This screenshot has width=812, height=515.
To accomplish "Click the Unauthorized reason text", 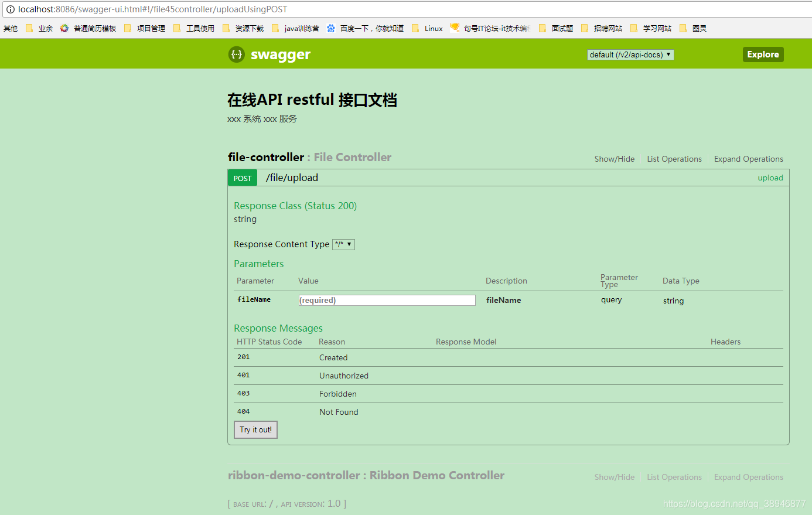I will (x=344, y=376).
